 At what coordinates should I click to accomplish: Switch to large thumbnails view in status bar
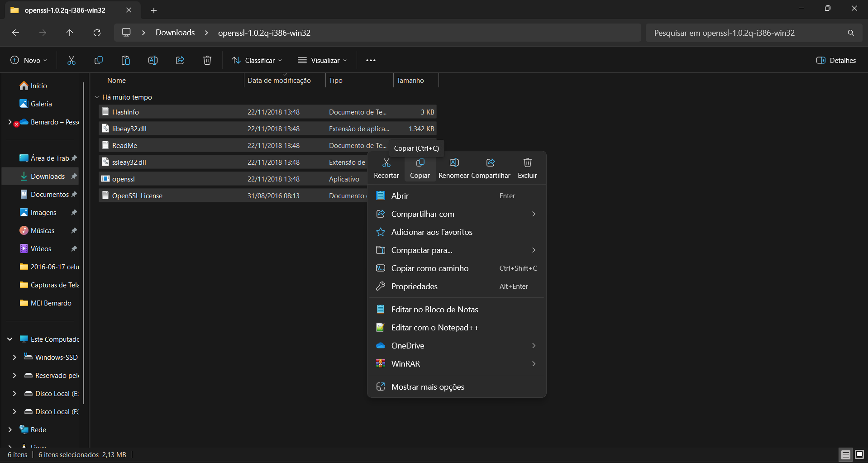coord(859,454)
